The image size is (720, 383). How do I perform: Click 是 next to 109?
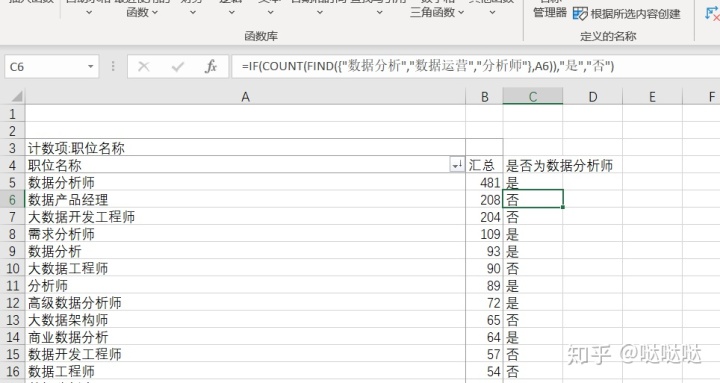point(512,234)
